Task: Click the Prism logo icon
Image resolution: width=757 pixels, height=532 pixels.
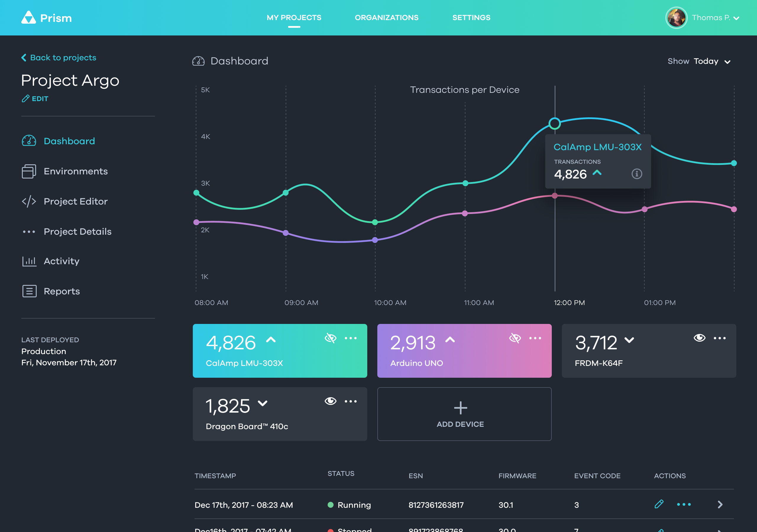Action: [x=29, y=17]
